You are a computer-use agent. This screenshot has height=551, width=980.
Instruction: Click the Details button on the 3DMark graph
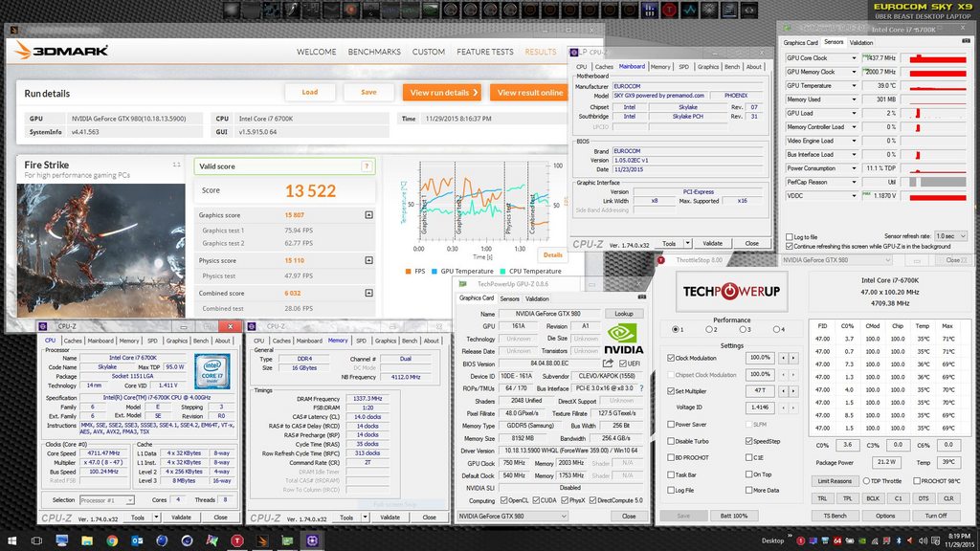click(x=552, y=254)
